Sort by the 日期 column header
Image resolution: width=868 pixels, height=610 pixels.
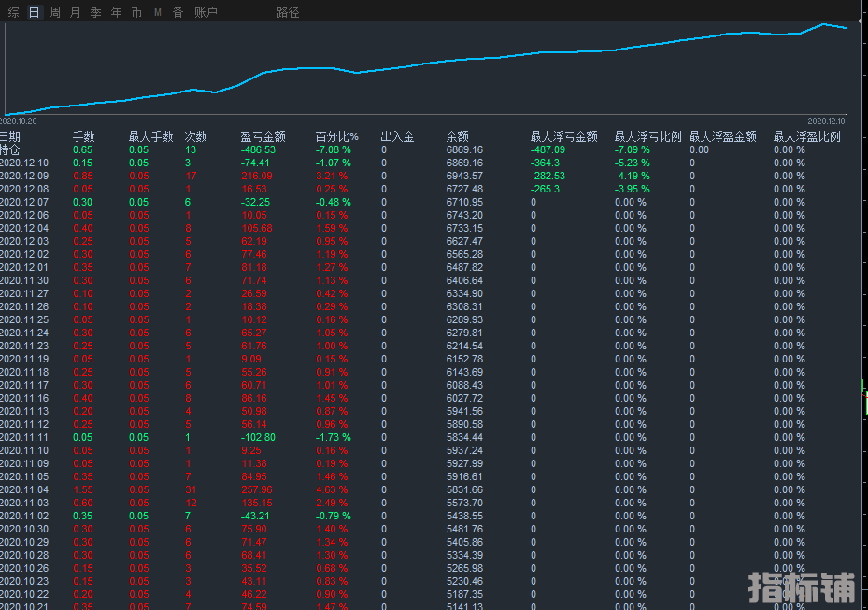10,136
